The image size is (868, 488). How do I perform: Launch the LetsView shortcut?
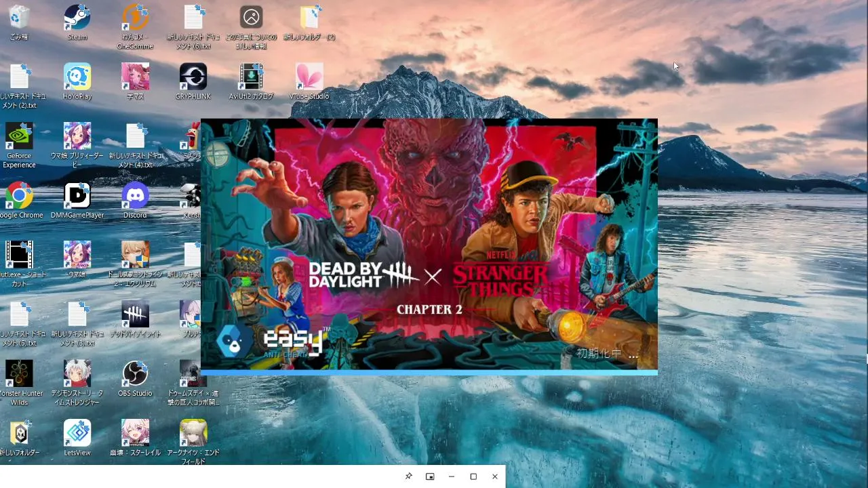tap(77, 439)
